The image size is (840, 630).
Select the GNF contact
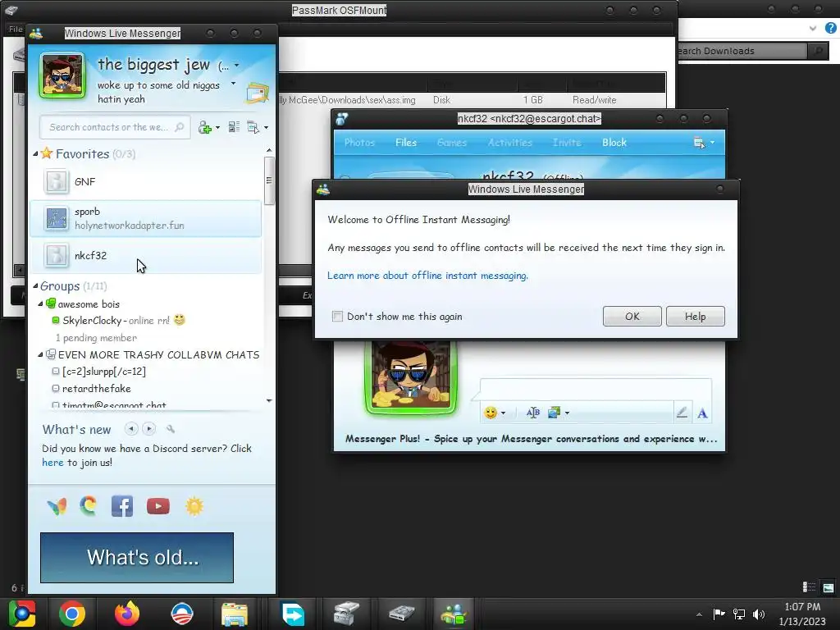[145, 181]
